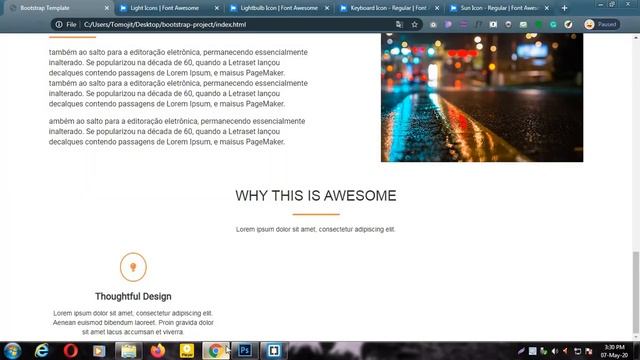Open the Keyboard Icon Regular tab
The image size is (640, 360).
(388, 8)
